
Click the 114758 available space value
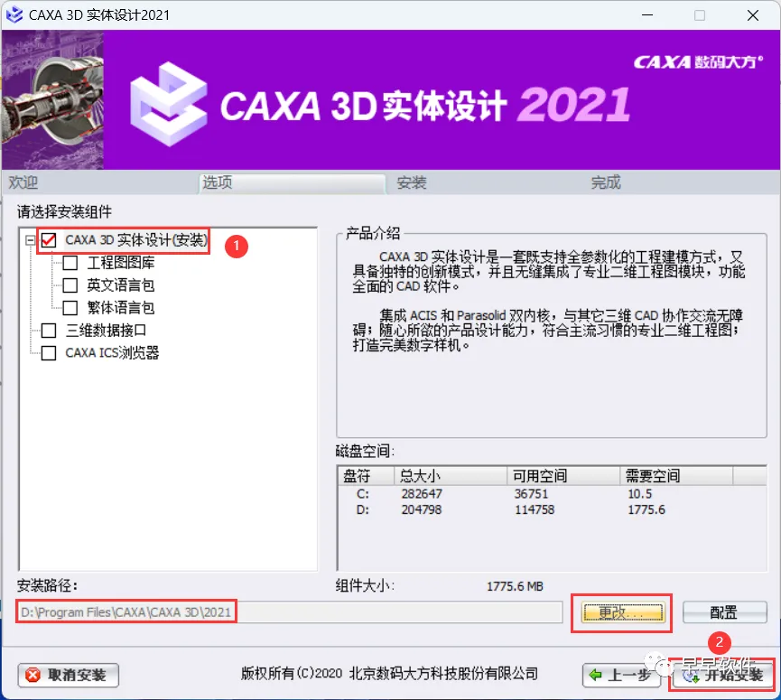[x=535, y=509]
